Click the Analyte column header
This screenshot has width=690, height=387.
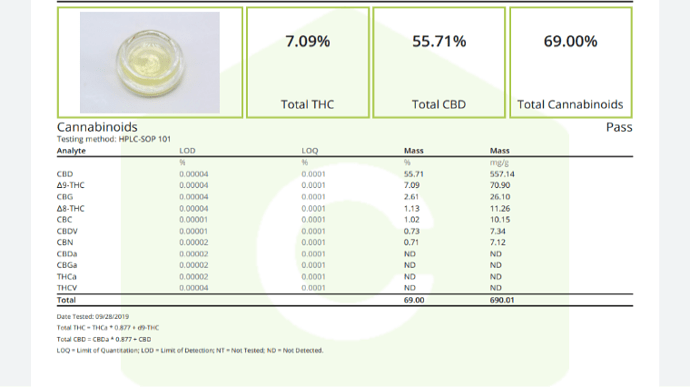click(x=71, y=151)
